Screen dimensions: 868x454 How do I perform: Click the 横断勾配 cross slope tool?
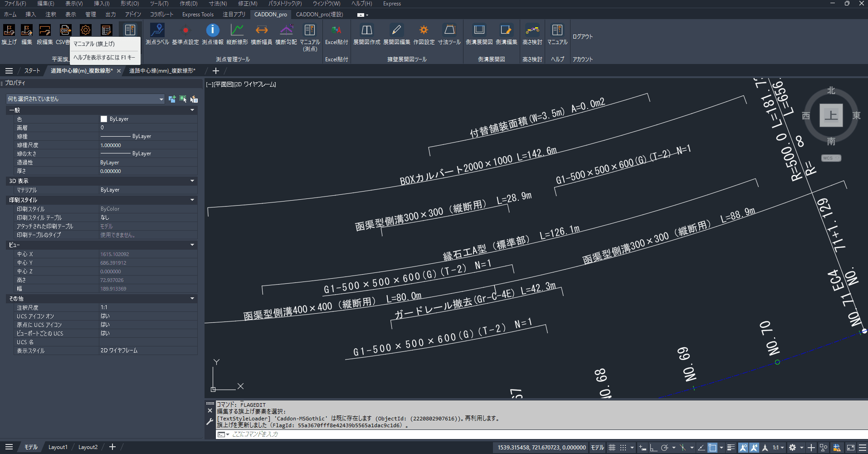click(x=286, y=34)
